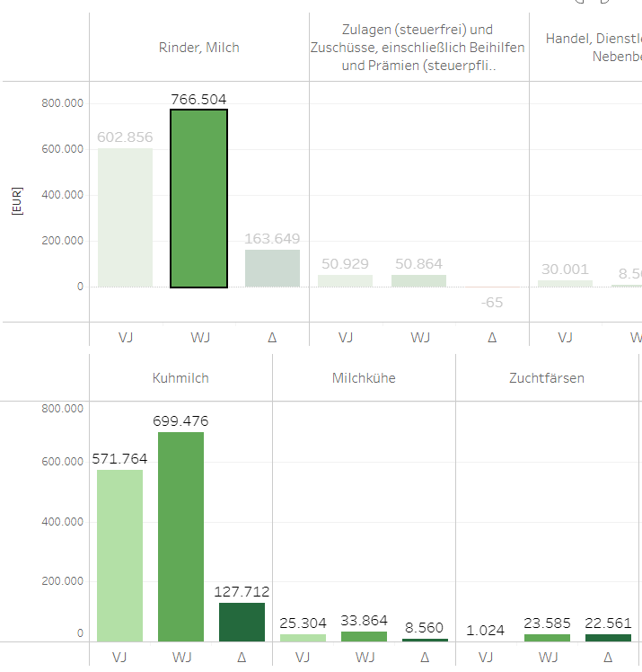Select the dark green Kuhmilch delta bar 127.712
Screen dimensions: 642x672
[x=242, y=622]
